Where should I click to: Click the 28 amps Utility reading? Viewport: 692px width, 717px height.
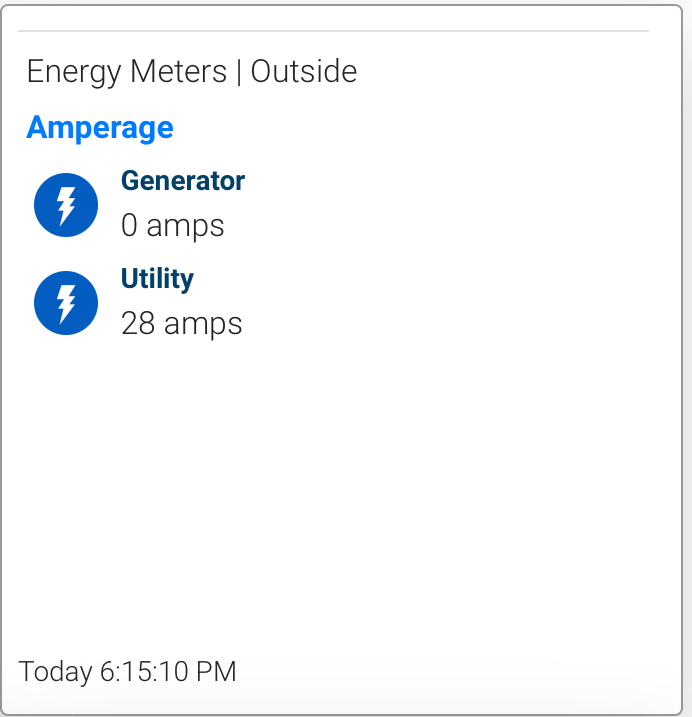pyautogui.click(x=182, y=324)
